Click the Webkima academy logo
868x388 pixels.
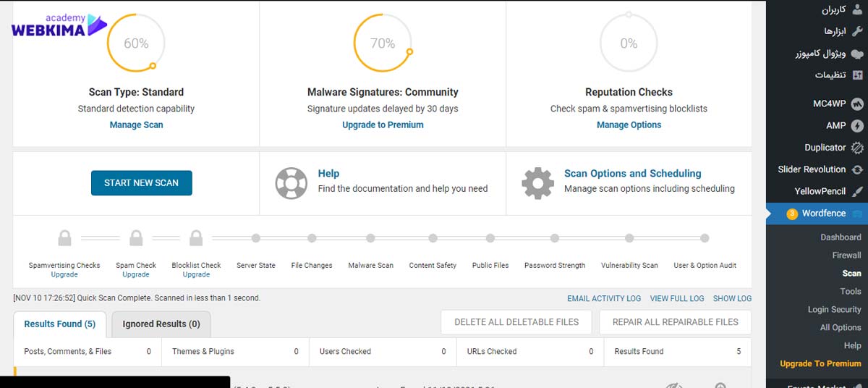(x=59, y=25)
